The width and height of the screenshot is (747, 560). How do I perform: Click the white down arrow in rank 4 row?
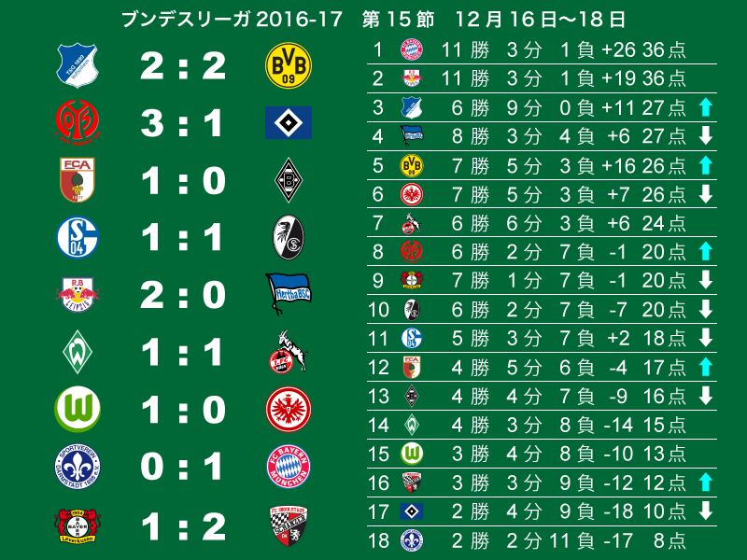pos(706,135)
